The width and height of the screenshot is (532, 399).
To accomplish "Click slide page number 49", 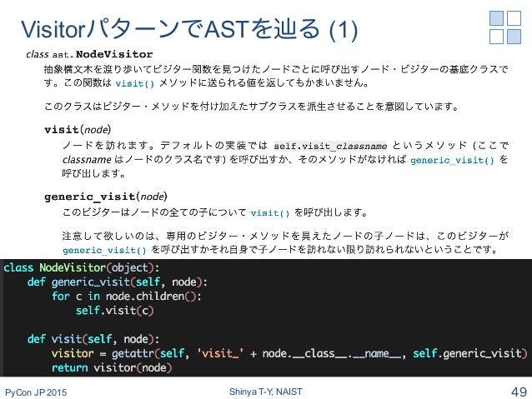I will pyautogui.click(x=519, y=392).
